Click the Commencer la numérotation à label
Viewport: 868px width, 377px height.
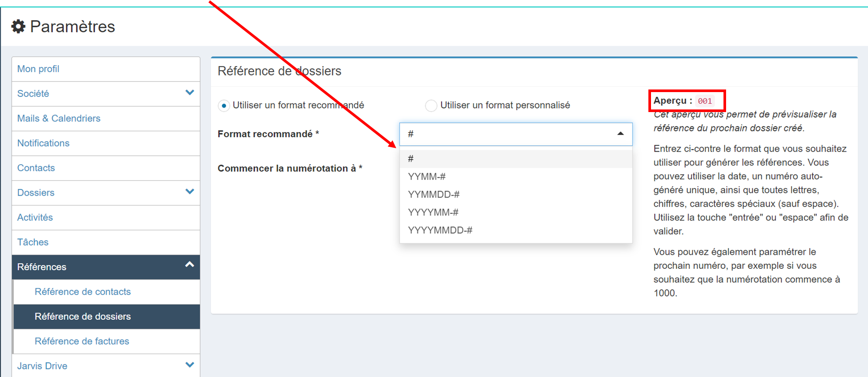290,168
